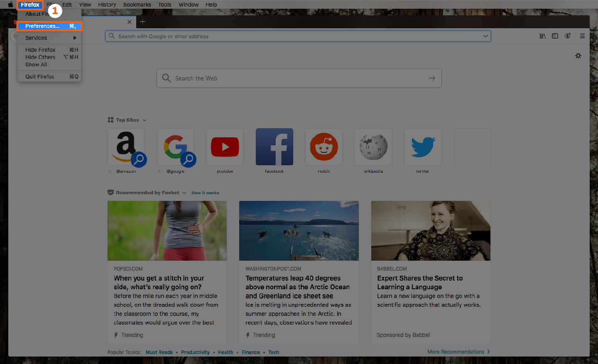Open the Finance topic link
This screenshot has width=598, height=364.
point(251,352)
